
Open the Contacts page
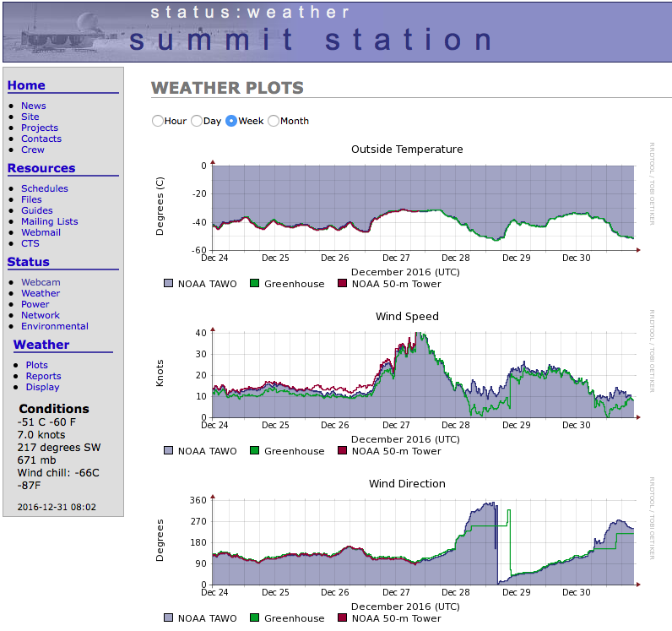click(x=41, y=139)
